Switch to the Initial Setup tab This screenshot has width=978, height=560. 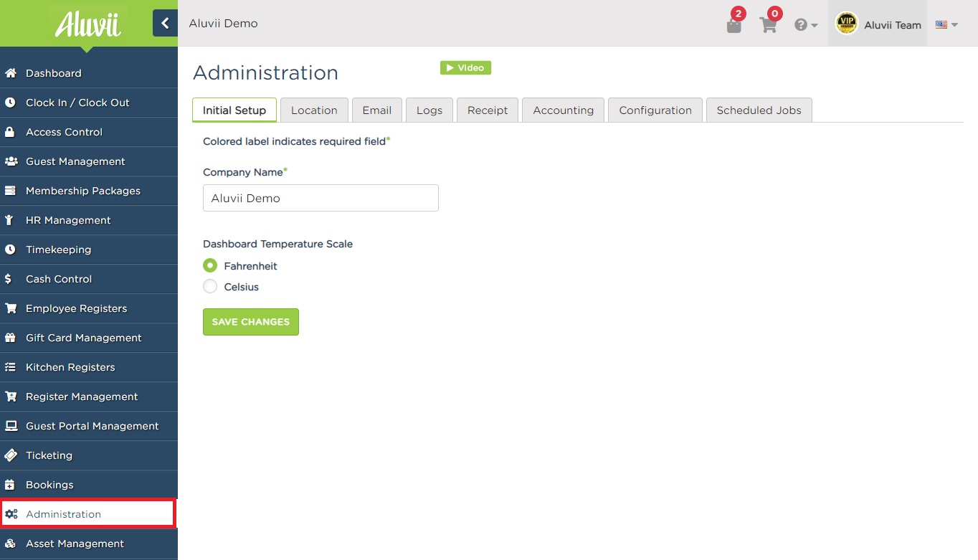234,110
